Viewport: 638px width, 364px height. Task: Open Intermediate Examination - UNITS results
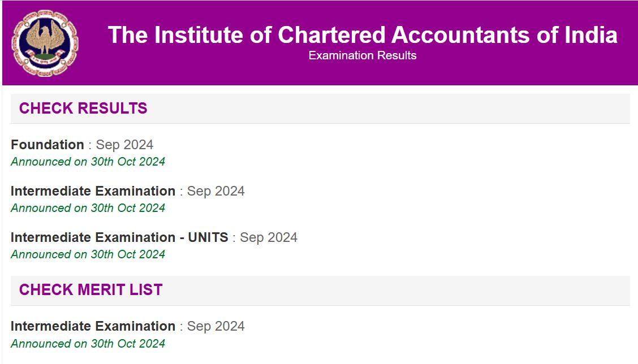point(119,237)
